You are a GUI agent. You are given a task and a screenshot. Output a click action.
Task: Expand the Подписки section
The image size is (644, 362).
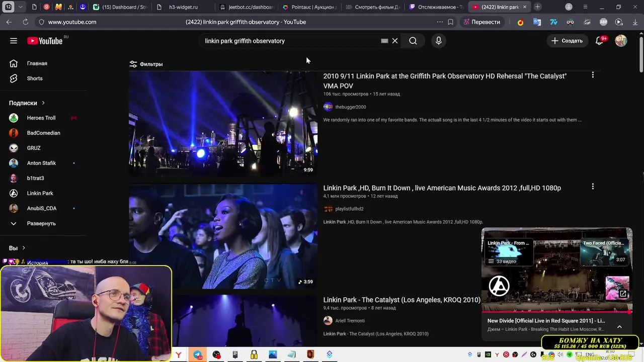point(27,103)
